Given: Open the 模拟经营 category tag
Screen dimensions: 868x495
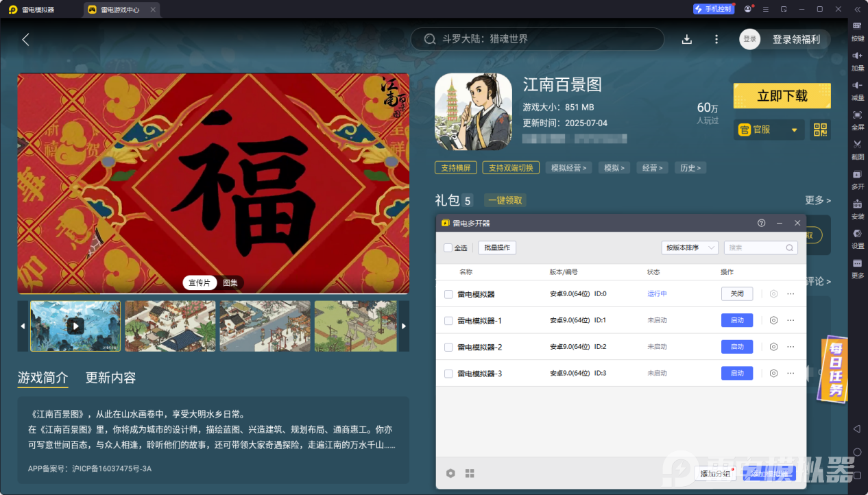Looking at the screenshot, I should point(569,168).
